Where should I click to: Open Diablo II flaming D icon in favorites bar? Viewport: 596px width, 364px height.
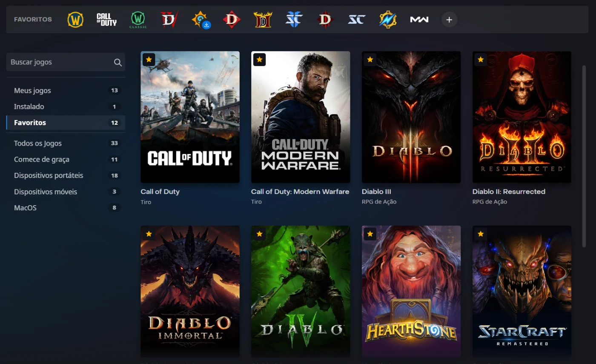(x=263, y=20)
